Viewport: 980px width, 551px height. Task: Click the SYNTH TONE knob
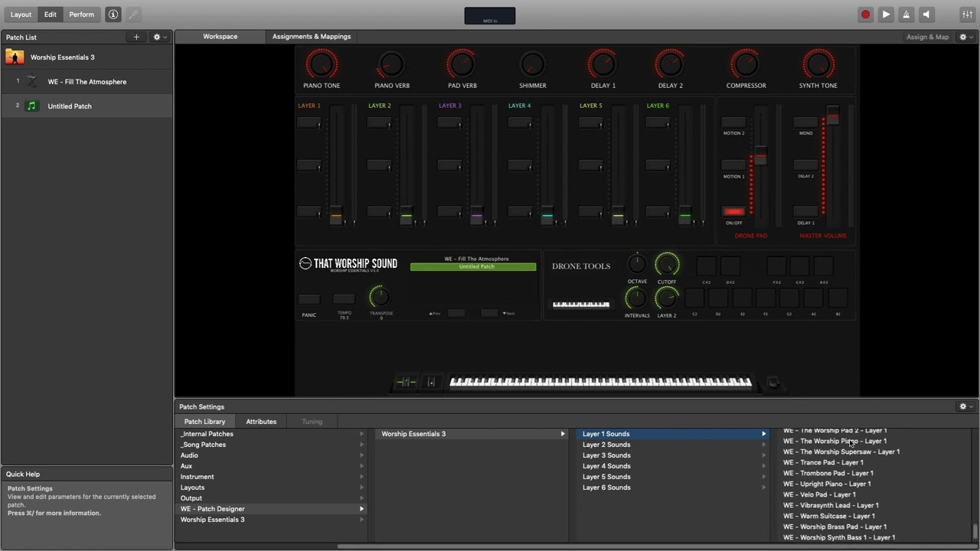coord(818,64)
